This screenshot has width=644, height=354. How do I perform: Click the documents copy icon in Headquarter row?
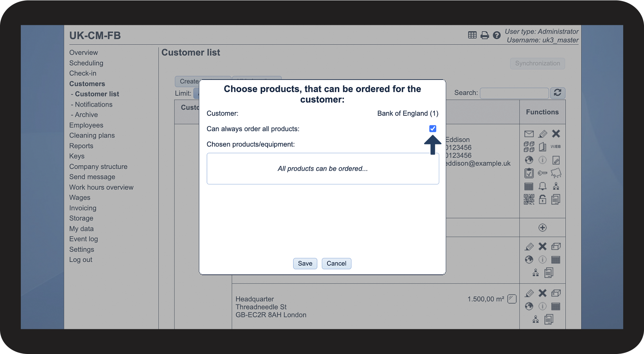549,319
